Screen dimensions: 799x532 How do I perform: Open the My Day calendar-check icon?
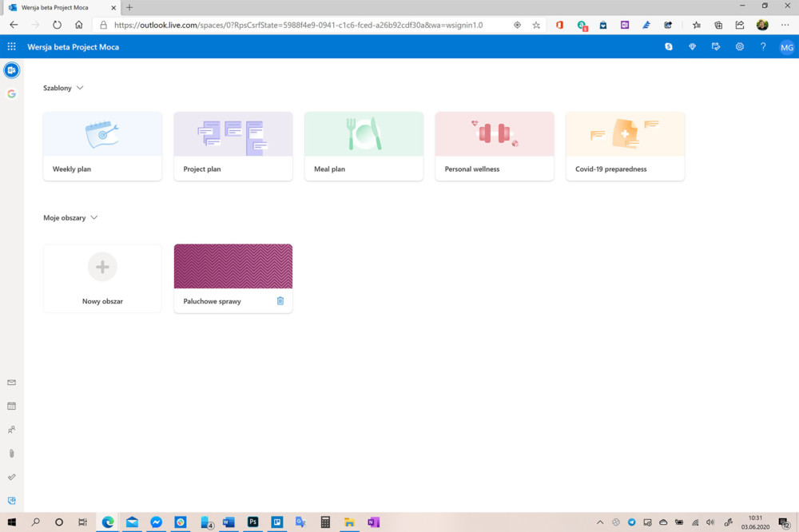coord(716,46)
